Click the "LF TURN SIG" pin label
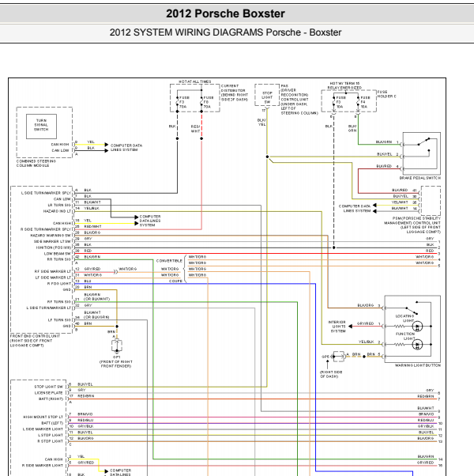This screenshot has width=474, height=476. [x=59, y=320]
